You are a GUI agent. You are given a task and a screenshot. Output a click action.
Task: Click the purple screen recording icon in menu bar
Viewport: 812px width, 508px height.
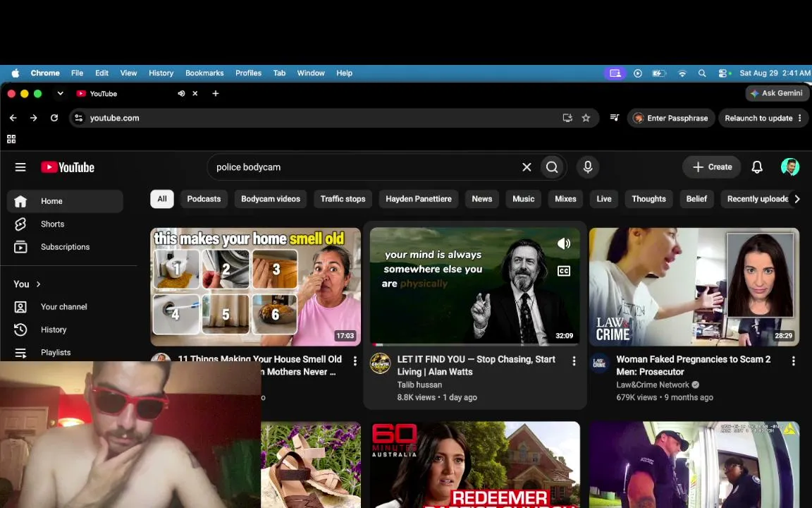(615, 73)
